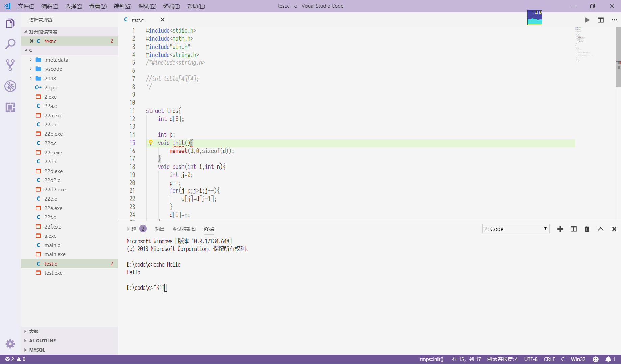Screen dimensions: 621x364
Task: Open the Search view in activity bar
Action: (10, 44)
